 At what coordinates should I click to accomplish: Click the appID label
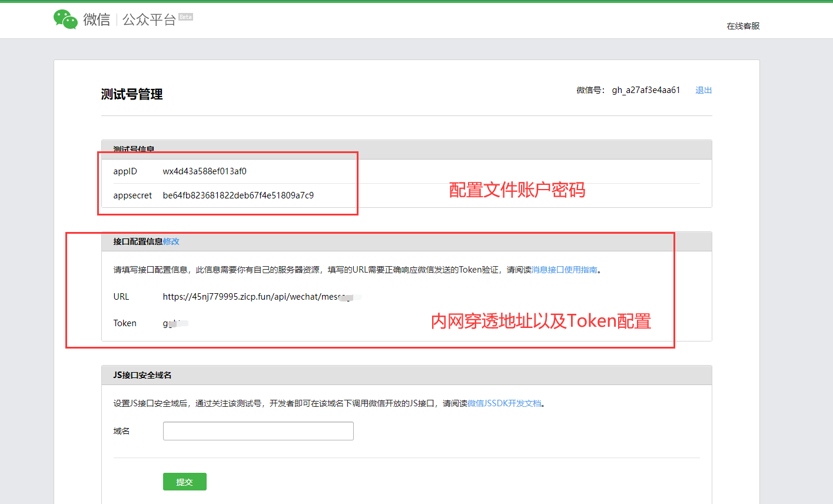pos(125,171)
